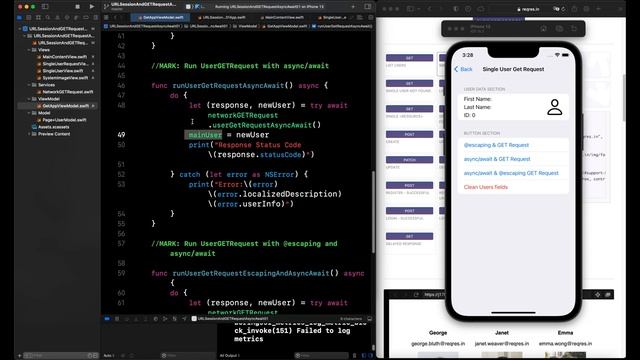Collapse the ViewModel group
The width and height of the screenshot is (640, 360).
pos(29,99)
